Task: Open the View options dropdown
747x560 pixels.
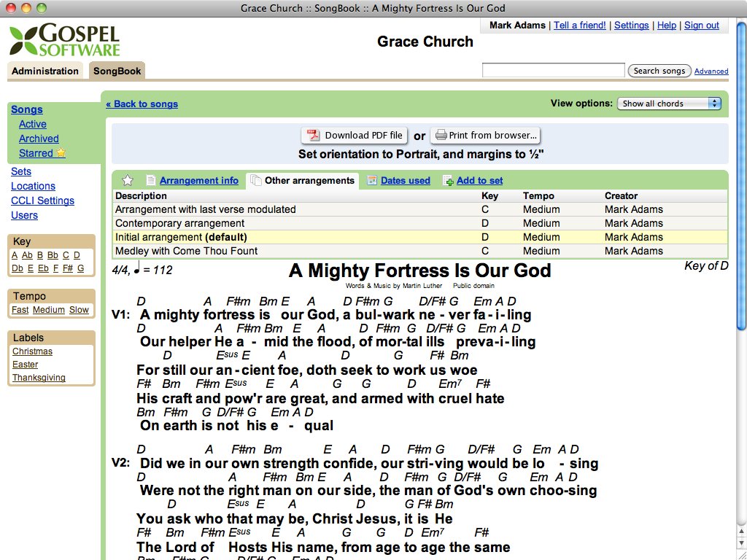Action: (x=669, y=104)
